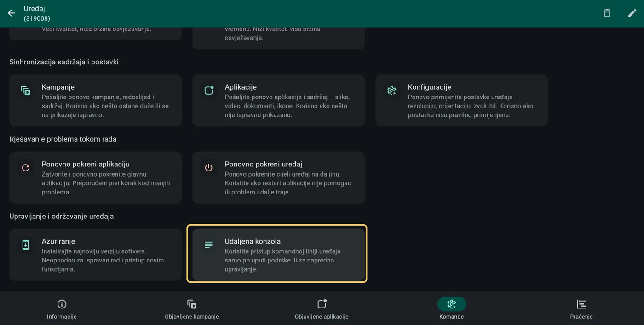This screenshot has height=325, width=644.
Task: Open the Udaljena konzola card
Action: point(279,255)
